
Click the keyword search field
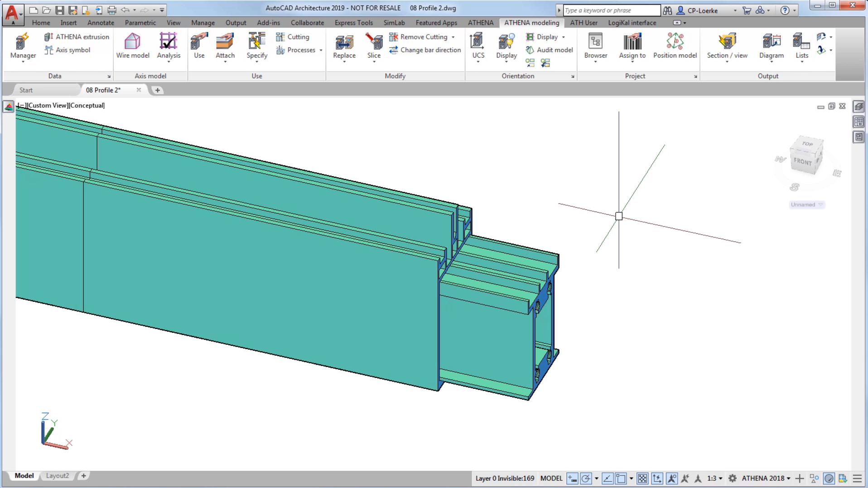[x=611, y=10]
